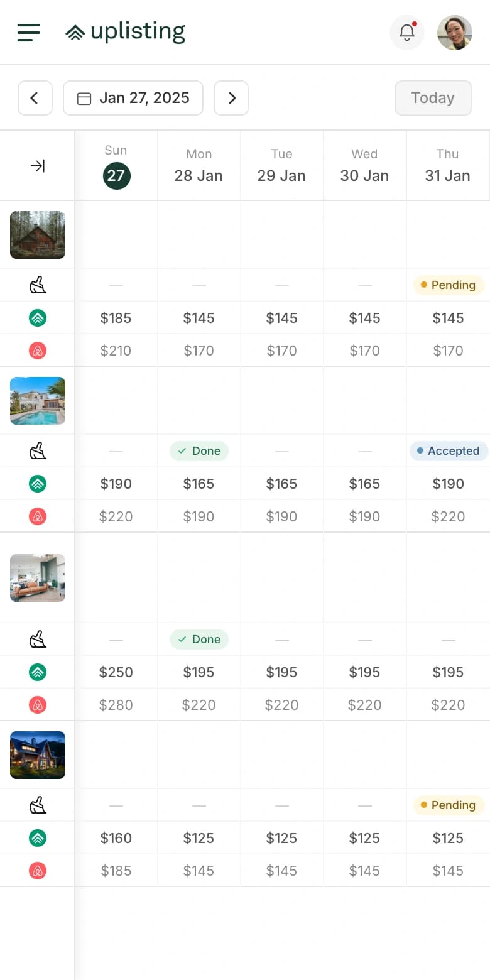Advance to next dates using the right chevron
The height and width of the screenshot is (980, 490).
(231, 98)
